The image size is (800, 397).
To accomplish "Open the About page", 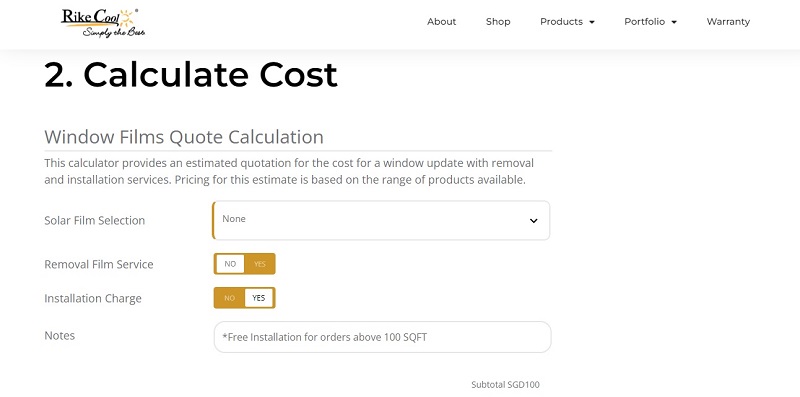I will coord(441,21).
